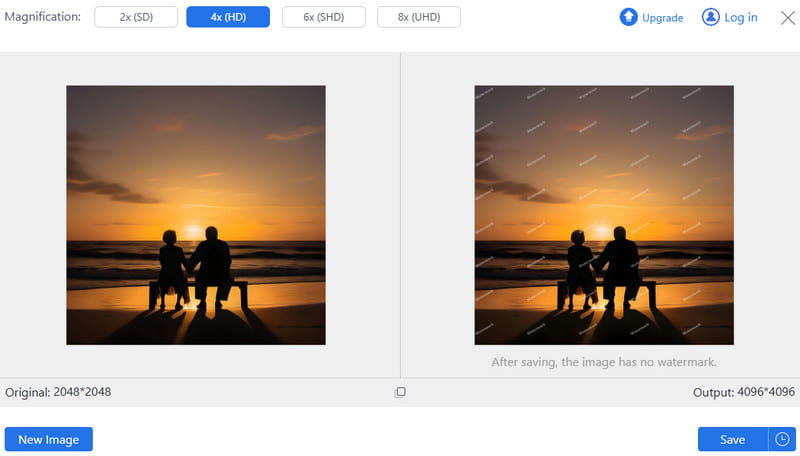Open the Log in link
Viewport: 800px width, 456px height.
740,18
